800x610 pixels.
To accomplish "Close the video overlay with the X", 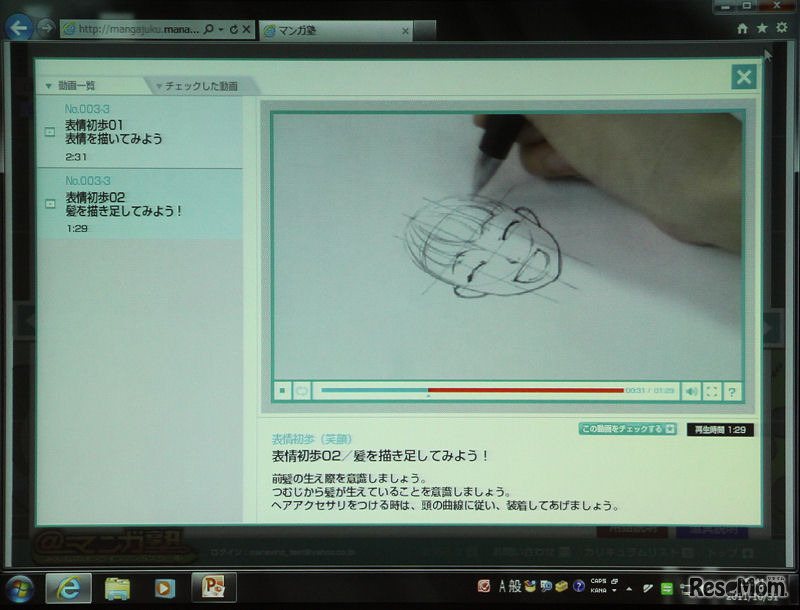I will 744,78.
